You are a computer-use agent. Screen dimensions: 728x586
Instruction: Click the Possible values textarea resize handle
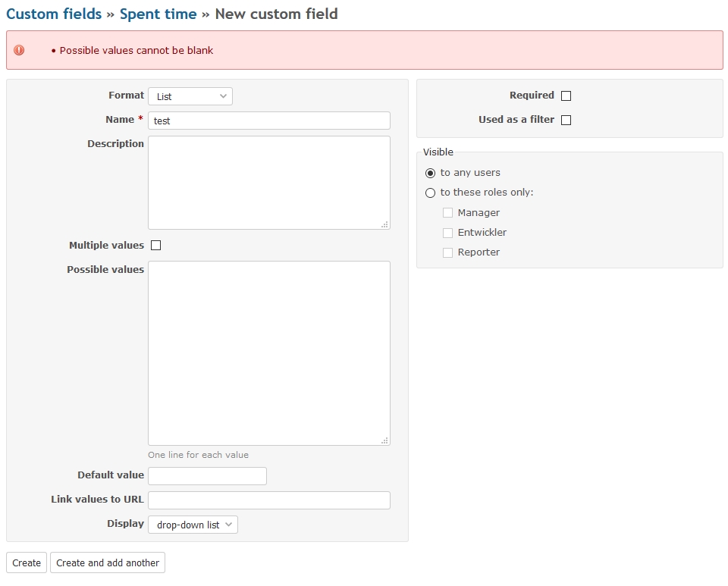click(384, 440)
